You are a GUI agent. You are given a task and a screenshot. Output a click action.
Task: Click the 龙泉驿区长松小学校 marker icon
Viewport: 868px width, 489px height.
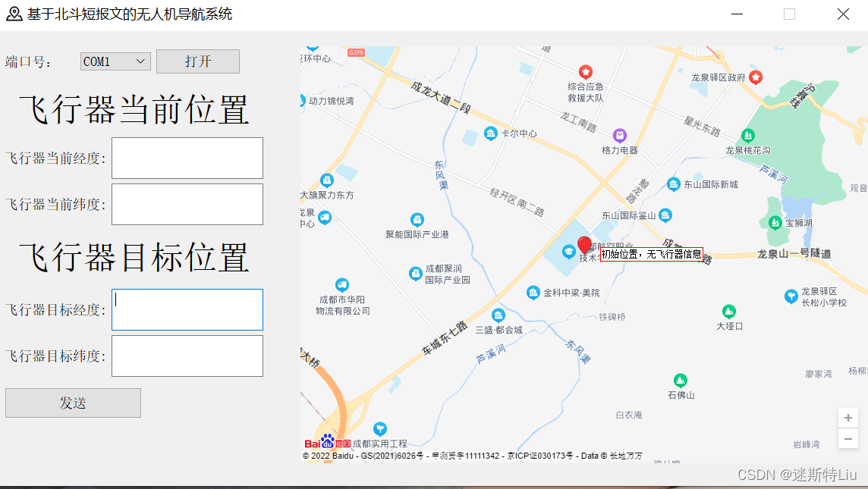(x=791, y=296)
